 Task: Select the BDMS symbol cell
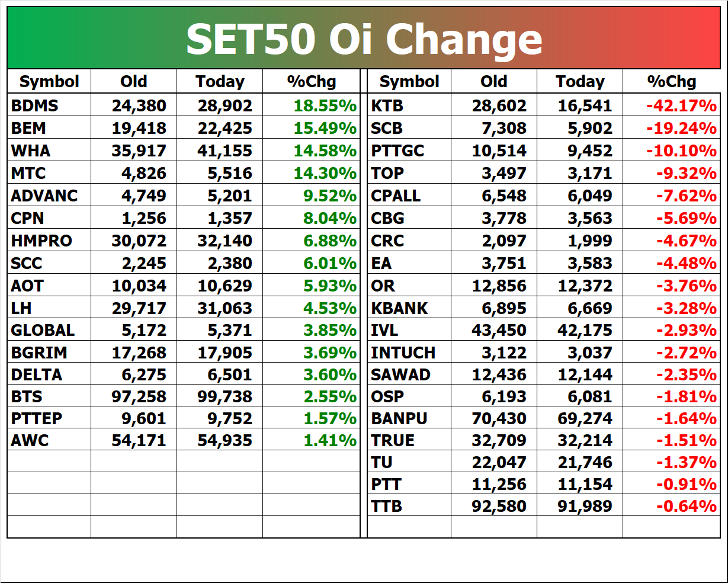[49, 105]
